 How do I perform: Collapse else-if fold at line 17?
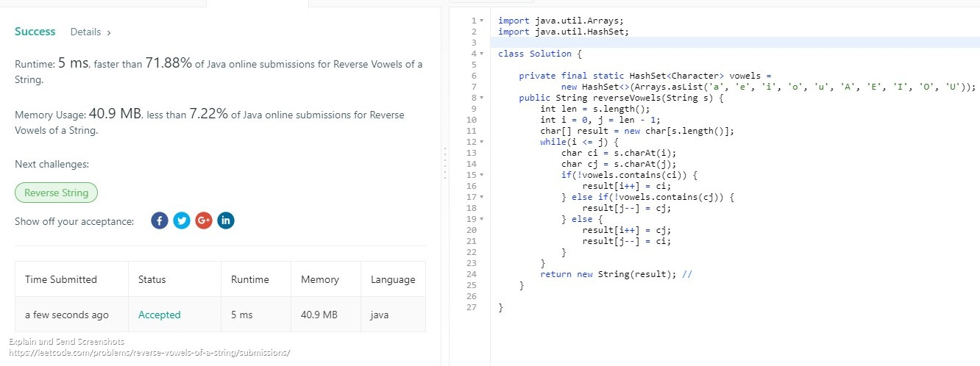point(482,197)
